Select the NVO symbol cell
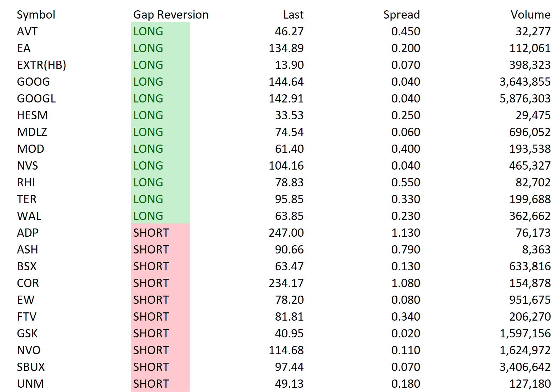Screen dimensions: 557x392 point(29,350)
